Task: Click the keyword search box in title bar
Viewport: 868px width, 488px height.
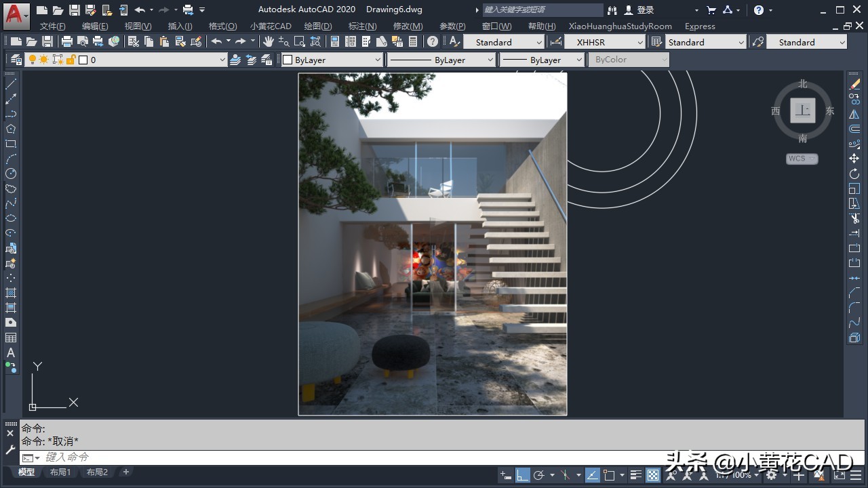Action: point(542,10)
